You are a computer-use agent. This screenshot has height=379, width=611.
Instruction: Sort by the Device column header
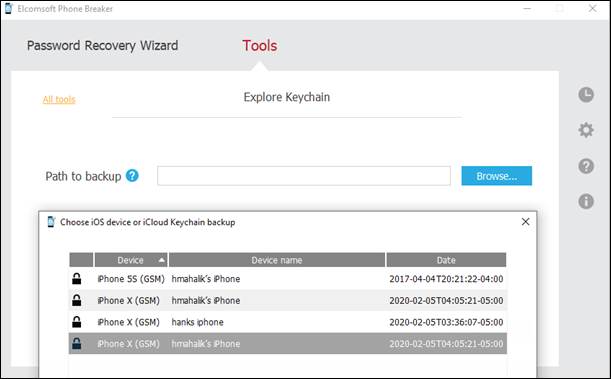point(131,260)
